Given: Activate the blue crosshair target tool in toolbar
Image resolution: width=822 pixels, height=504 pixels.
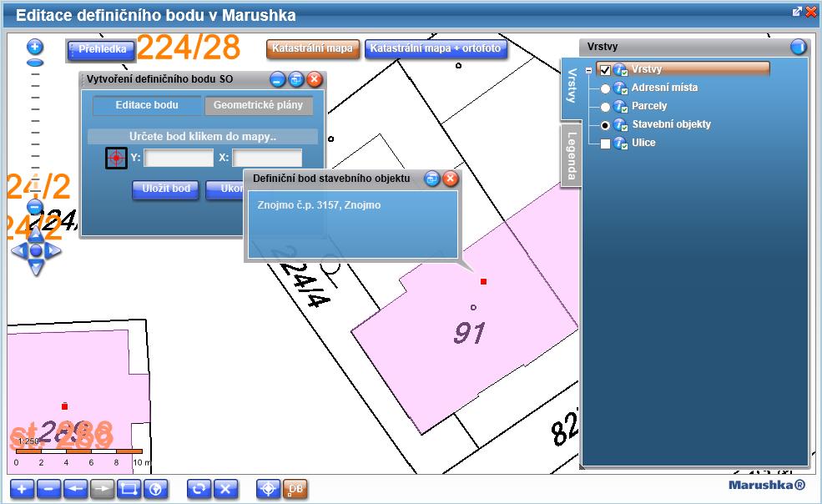Looking at the screenshot, I should point(269,489).
